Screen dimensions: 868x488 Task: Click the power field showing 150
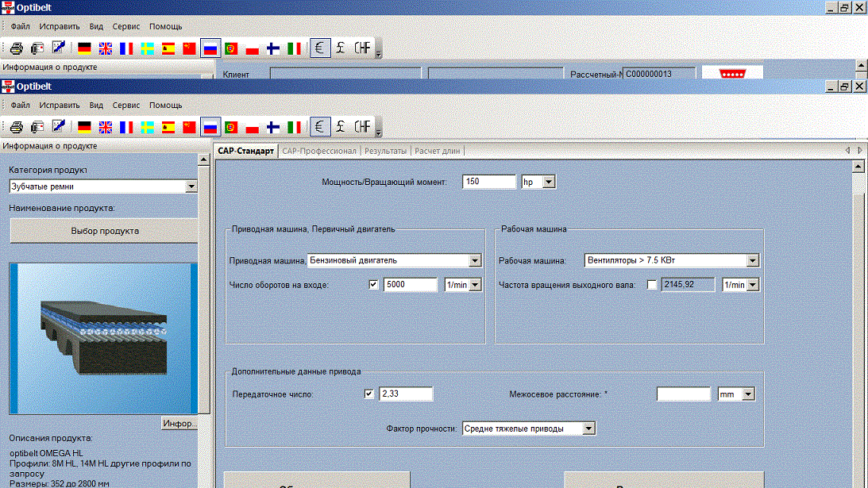[x=489, y=182]
